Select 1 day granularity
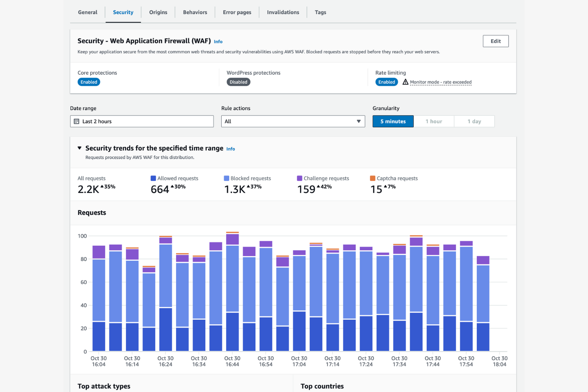Screen dimensions: 588x392 tap(474, 121)
